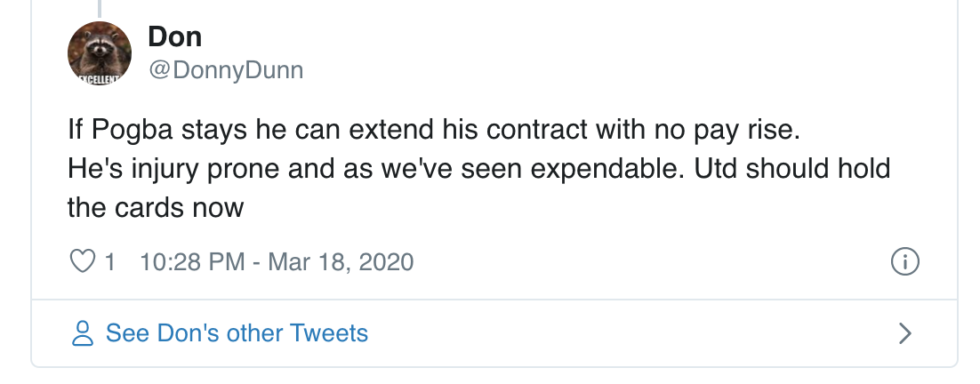This screenshot has width=980, height=384.
Task: Open the display name Don
Action: click(174, 36)
